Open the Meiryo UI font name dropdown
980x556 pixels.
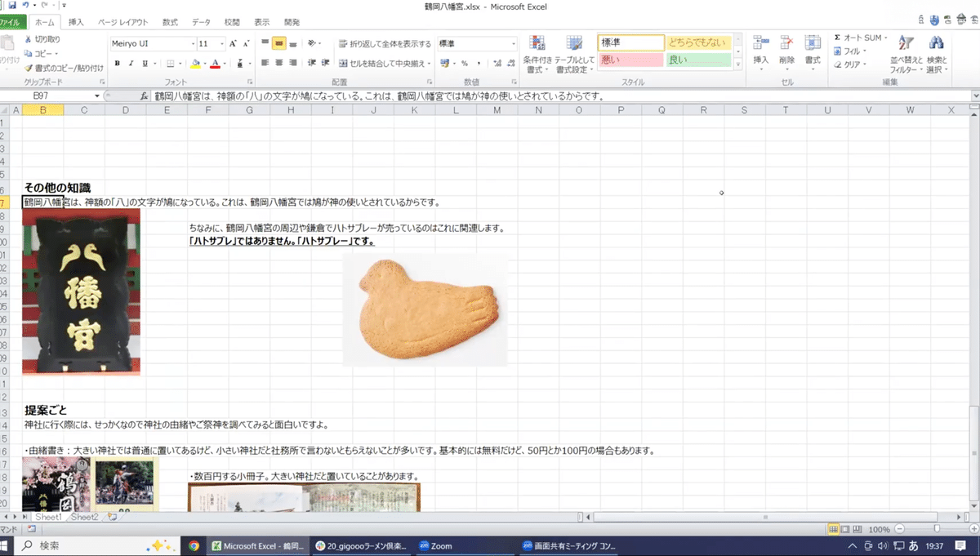[193, 44]
